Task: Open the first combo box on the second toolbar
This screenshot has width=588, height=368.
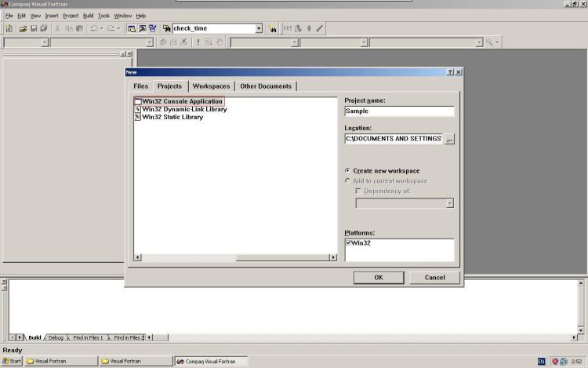Action: [x=45, y=42]
